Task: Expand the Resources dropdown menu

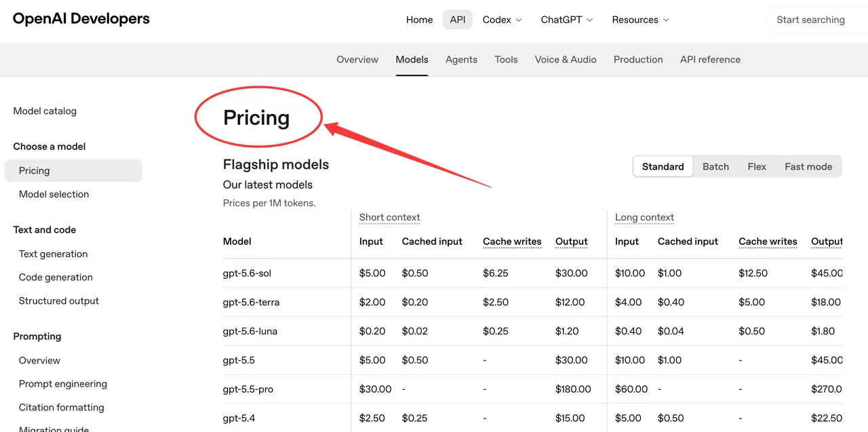Action: pos(641,20)
